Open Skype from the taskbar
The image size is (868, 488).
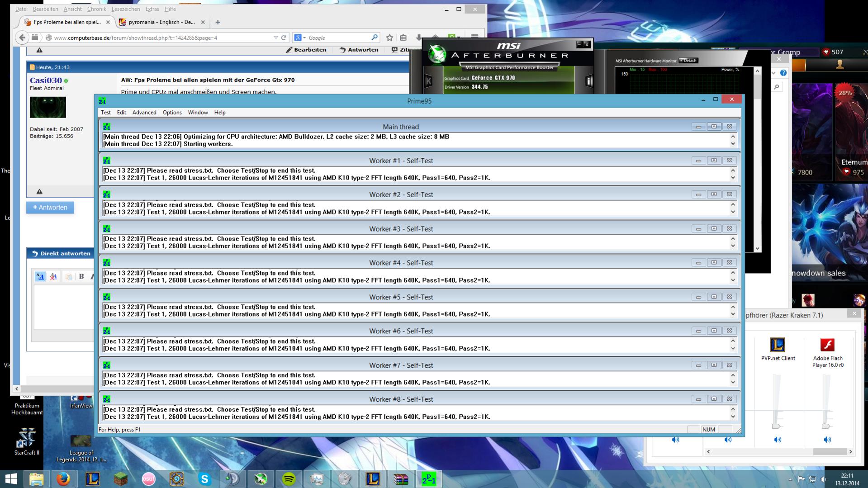[x=204, y=479]
